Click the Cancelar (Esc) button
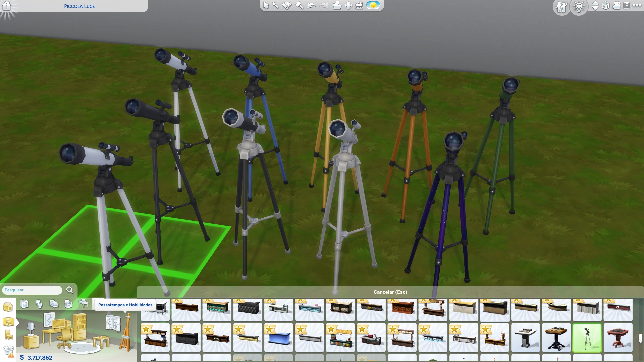The image size is (644, 362). click(x=390, y=292)
